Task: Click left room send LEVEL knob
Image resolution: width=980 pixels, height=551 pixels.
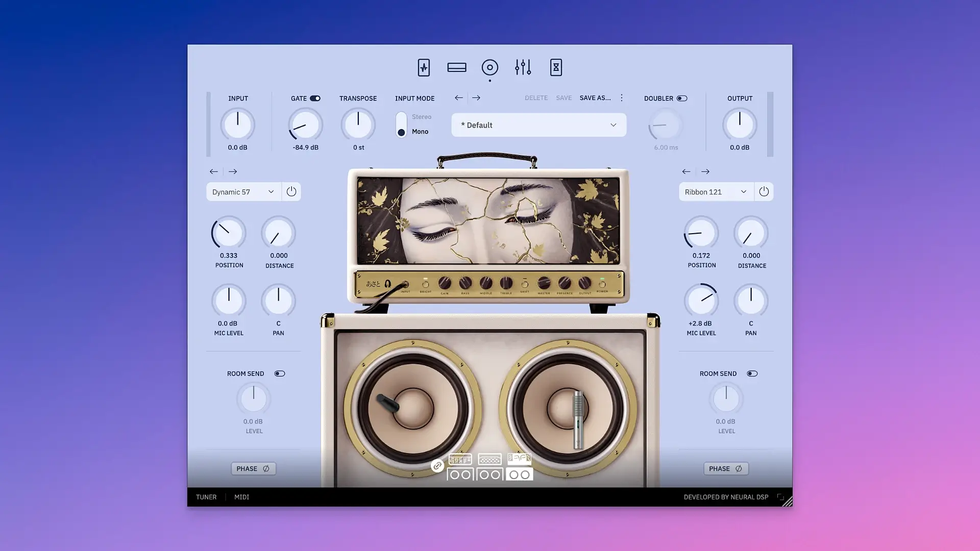Action: pyautogui.click(x=254, y=398)
